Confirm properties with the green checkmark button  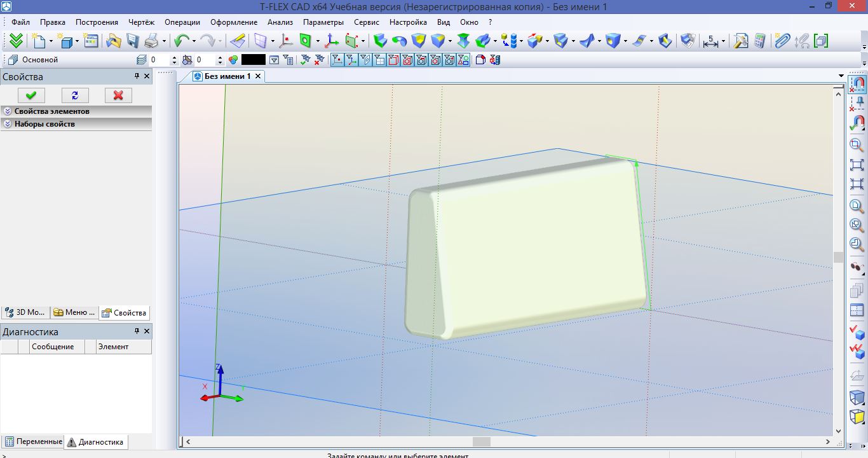tap(31, 95)
